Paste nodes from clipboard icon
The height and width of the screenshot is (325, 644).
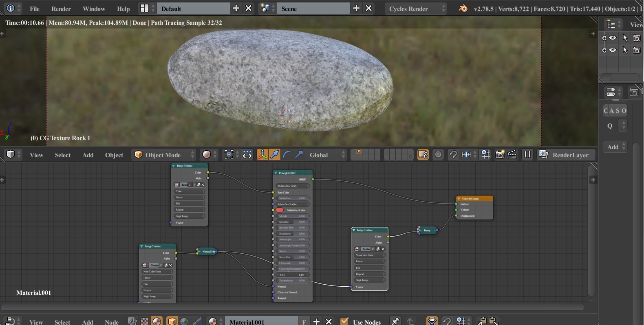[x=494, y=321]
